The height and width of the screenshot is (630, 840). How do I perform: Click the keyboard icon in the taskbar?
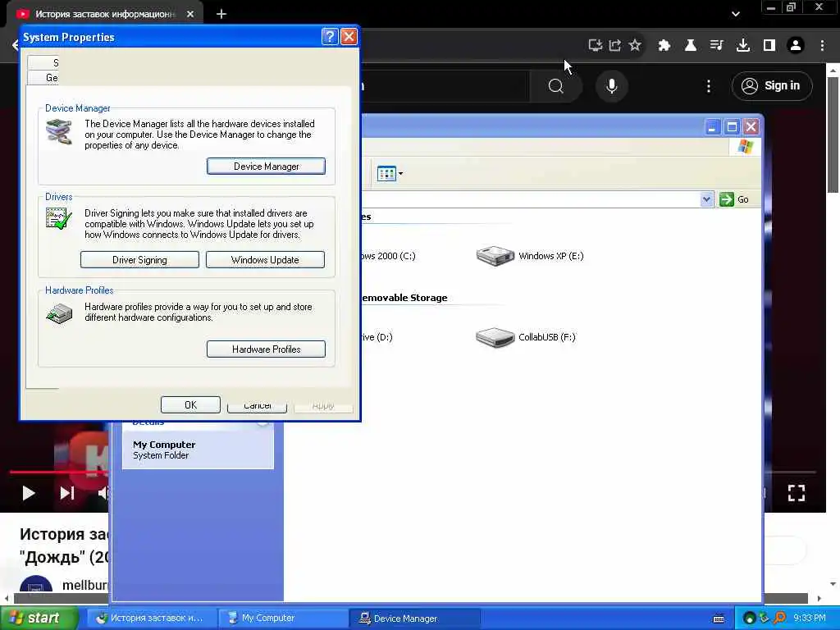pos(719,619)
